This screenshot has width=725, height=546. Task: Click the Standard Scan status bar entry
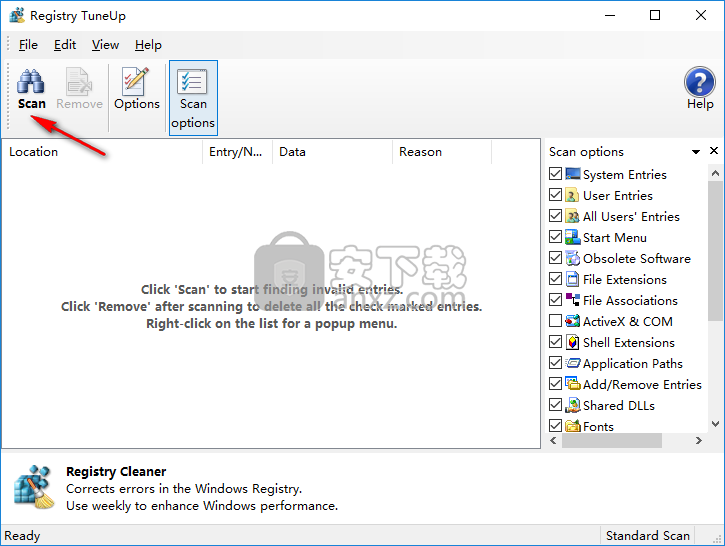647,535
